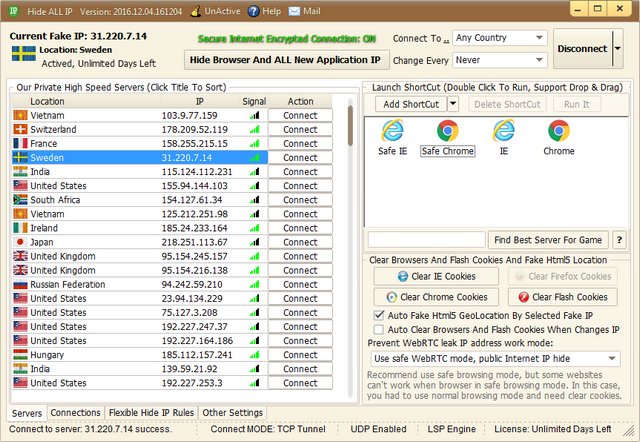640x442 pixels.
Task: Enable Auto Clear Browsers And Flash Cookies checkbox
Action: click(x=378, y=329)
